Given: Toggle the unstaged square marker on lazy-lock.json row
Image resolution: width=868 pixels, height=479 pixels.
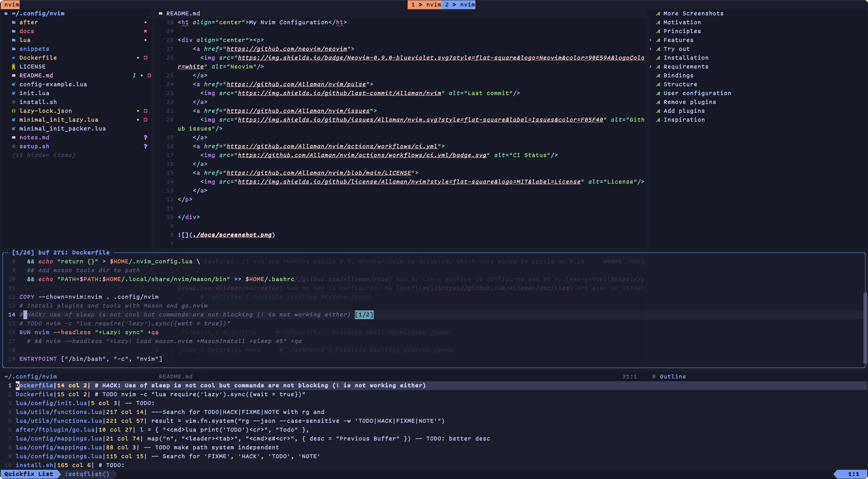Looking at the screenshot, I should [146, 111].
